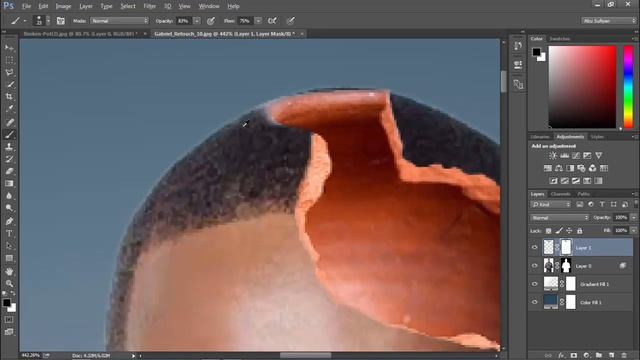This screenshot has height=360, width=640.
Task: Toggle lock all padlock
Action: [x=580, y=231]
